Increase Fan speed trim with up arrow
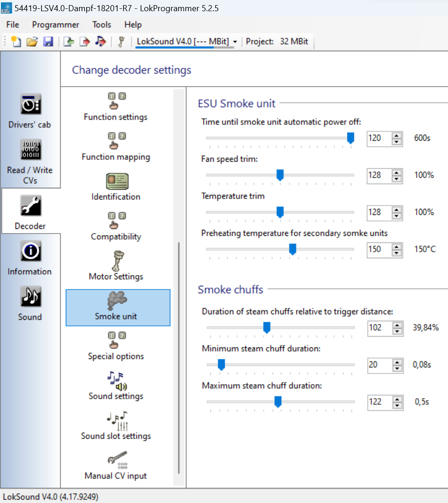Viewport: 448px width, 503px height. (397, 172)
